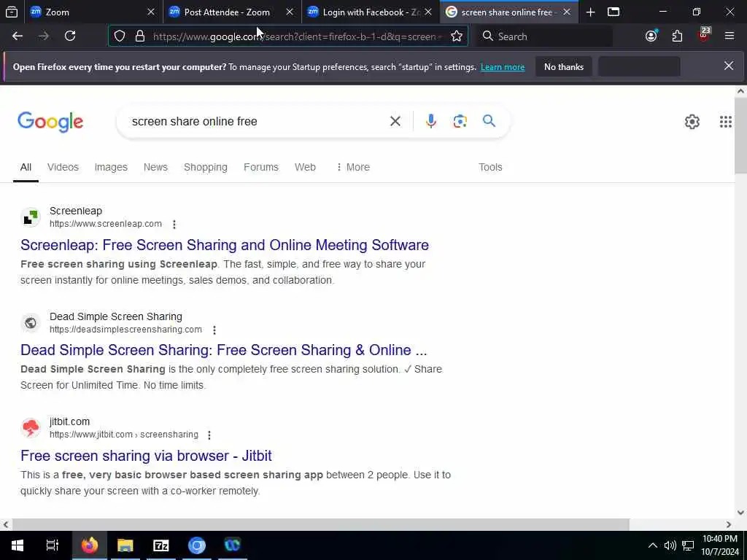747x560 pixels.
Task: Select the Web search filter
Action: tap(306, 167)
